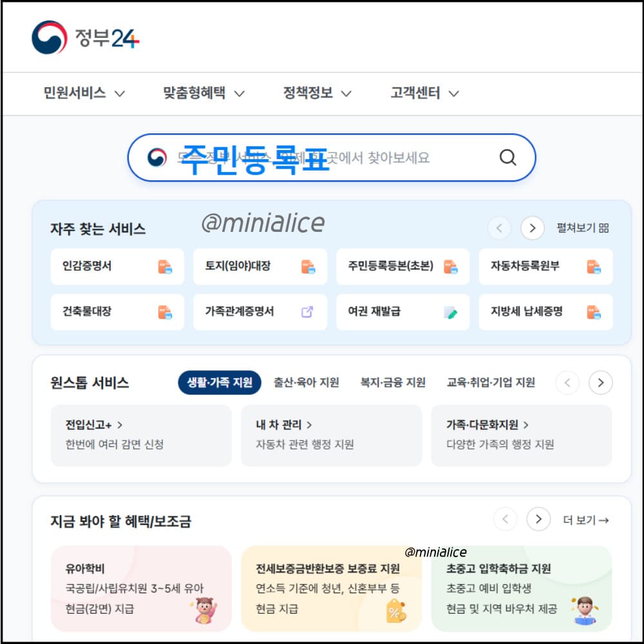Click next arrow in 자주 찾는 서비스 carousel
The height and width of the screenshot is (644, 644).
point(532,228)
